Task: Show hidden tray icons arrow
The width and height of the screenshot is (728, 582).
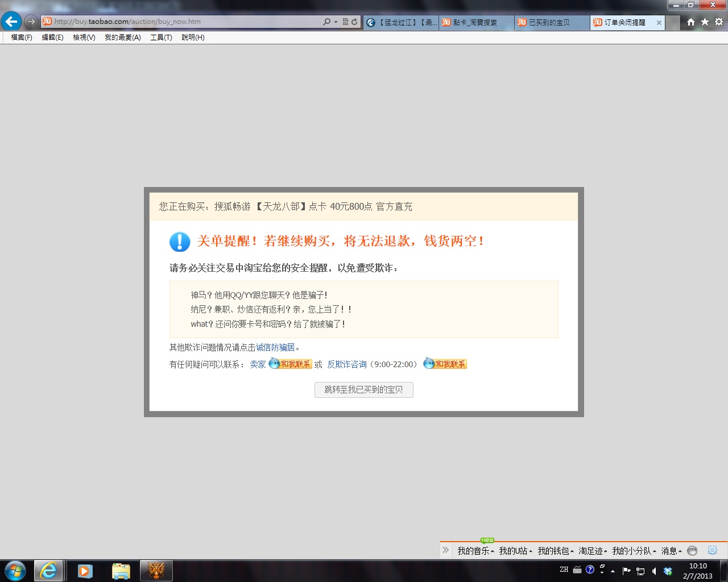Action: pyautogui.click(x=613, y=571)
